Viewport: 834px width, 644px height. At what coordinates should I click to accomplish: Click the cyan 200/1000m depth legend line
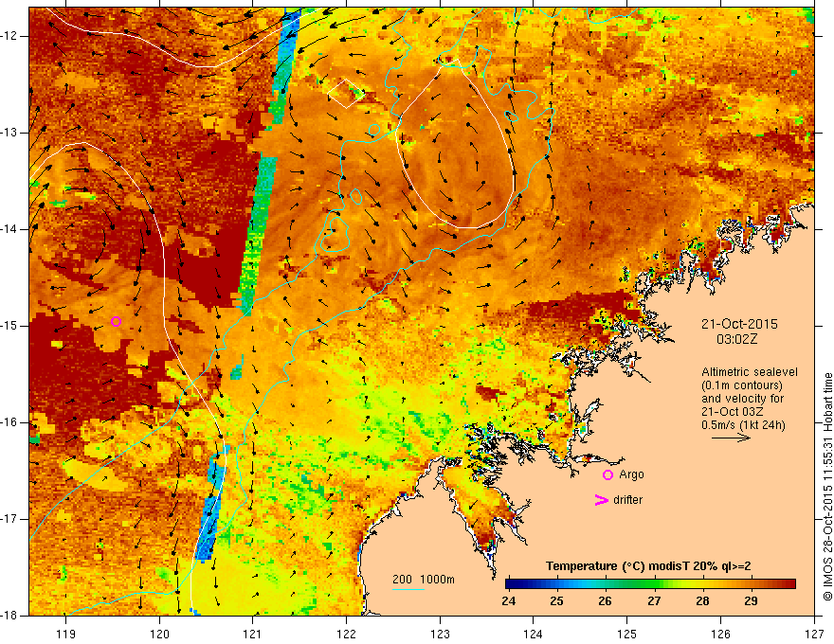[x=408, y=589]
